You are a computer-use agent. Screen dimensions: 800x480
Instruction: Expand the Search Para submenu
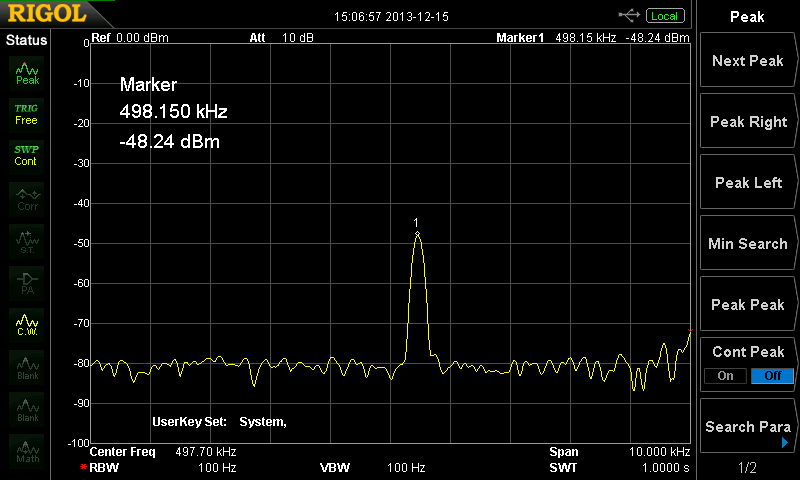pos(747,427)
